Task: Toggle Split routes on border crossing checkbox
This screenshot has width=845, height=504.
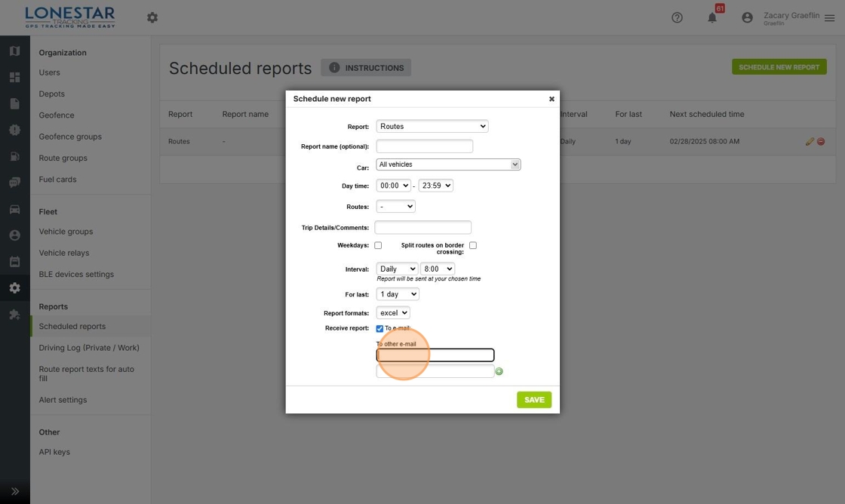Action: pos(472,245)
